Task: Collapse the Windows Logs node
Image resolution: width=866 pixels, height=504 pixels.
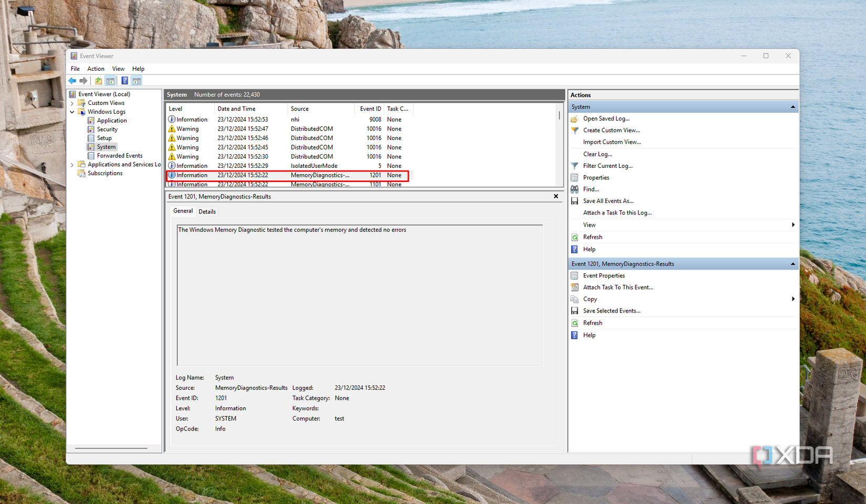Action: (72, 112)
